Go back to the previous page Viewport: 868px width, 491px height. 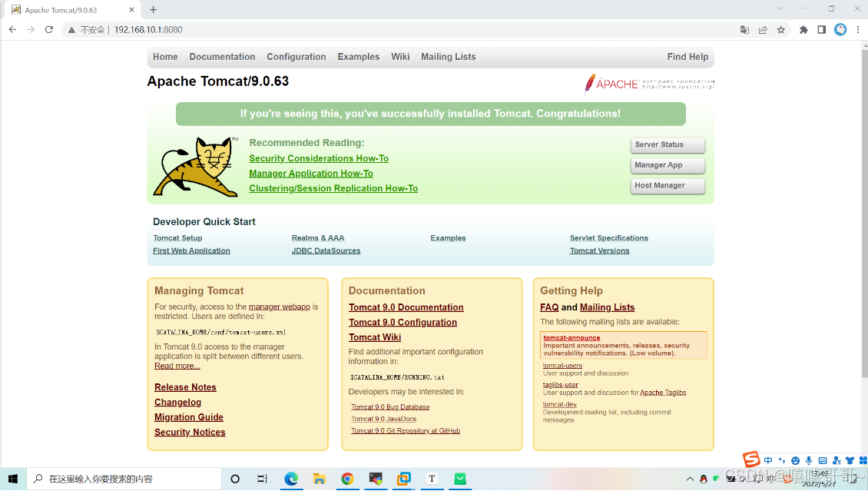[x=13, y=30]
